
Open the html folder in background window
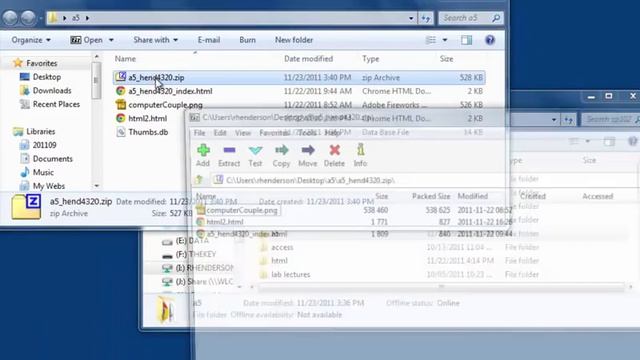pos(279,261)
